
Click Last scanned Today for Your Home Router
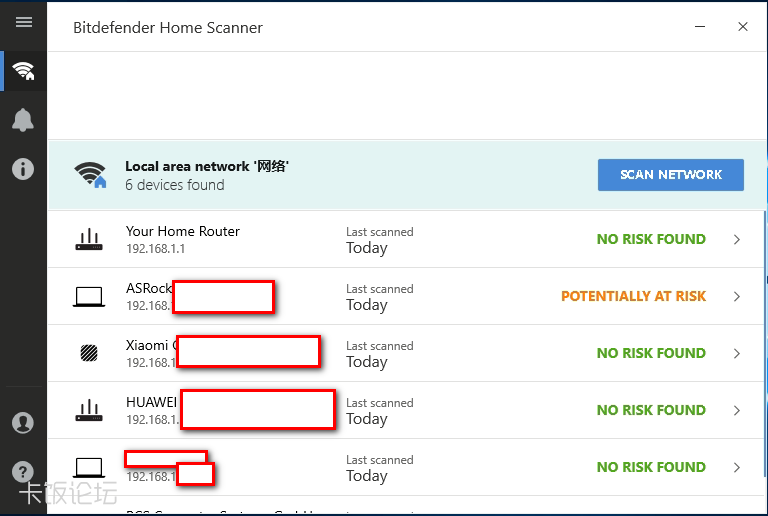[380, 240]
